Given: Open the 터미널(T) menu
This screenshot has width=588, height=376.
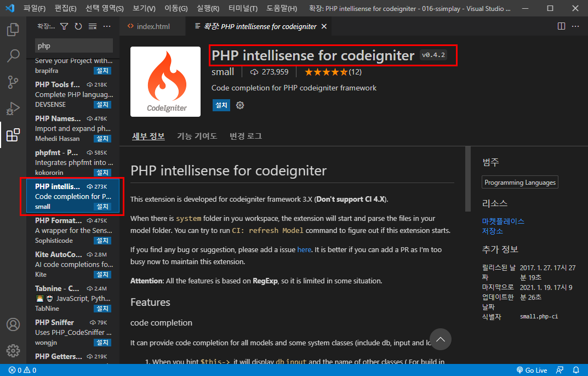Looking at the screenshot, I should point(243,8).
